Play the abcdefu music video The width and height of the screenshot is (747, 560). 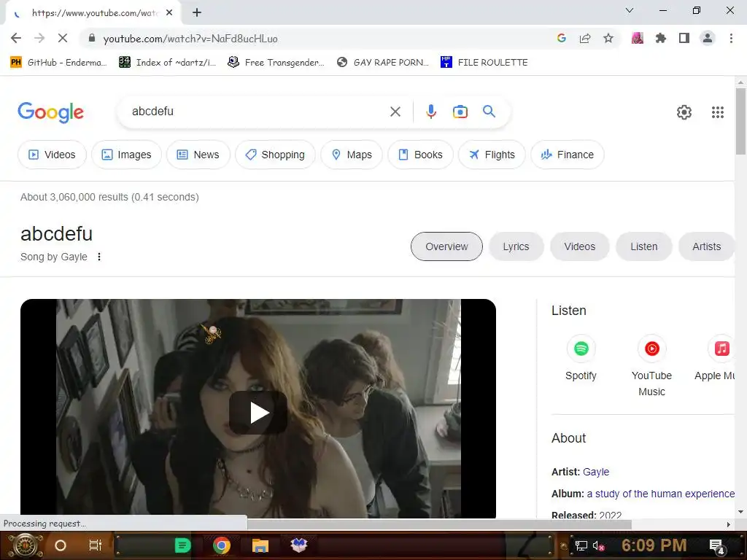tap(258, 413)
